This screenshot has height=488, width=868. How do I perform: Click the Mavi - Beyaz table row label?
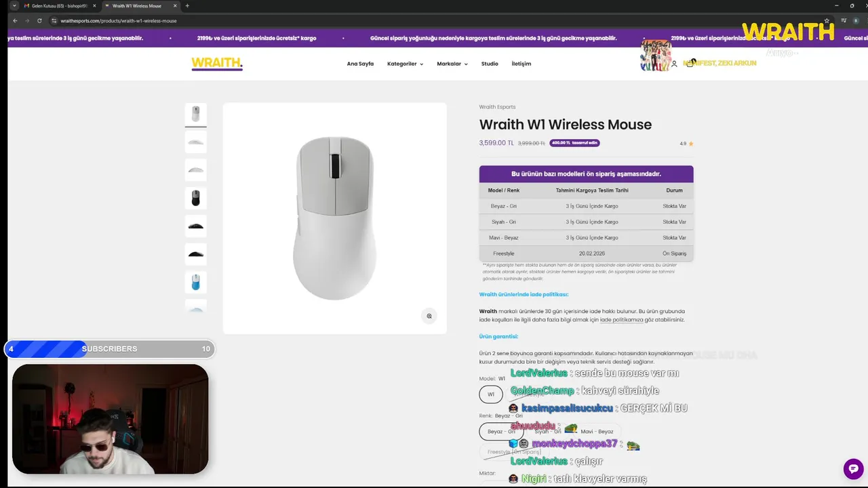click(x=503, y=238)
